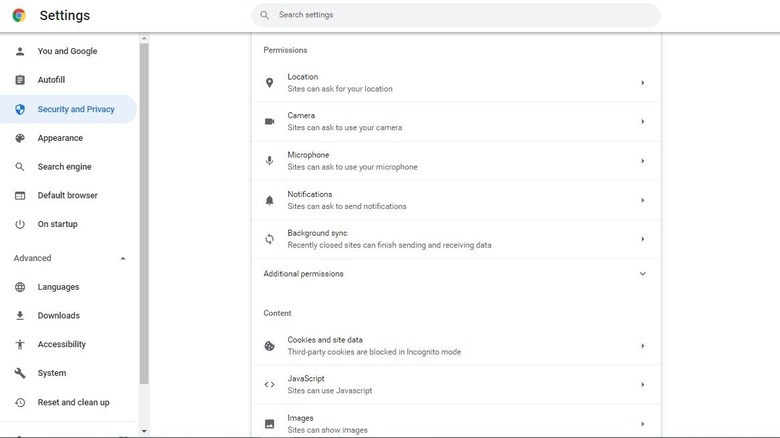
Task: Go to Downloads settings section
Action: click(58, 316)
